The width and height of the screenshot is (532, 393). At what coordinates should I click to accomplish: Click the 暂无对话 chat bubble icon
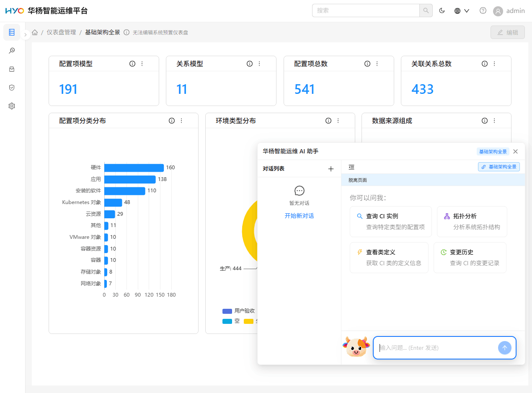coord(300,191)
